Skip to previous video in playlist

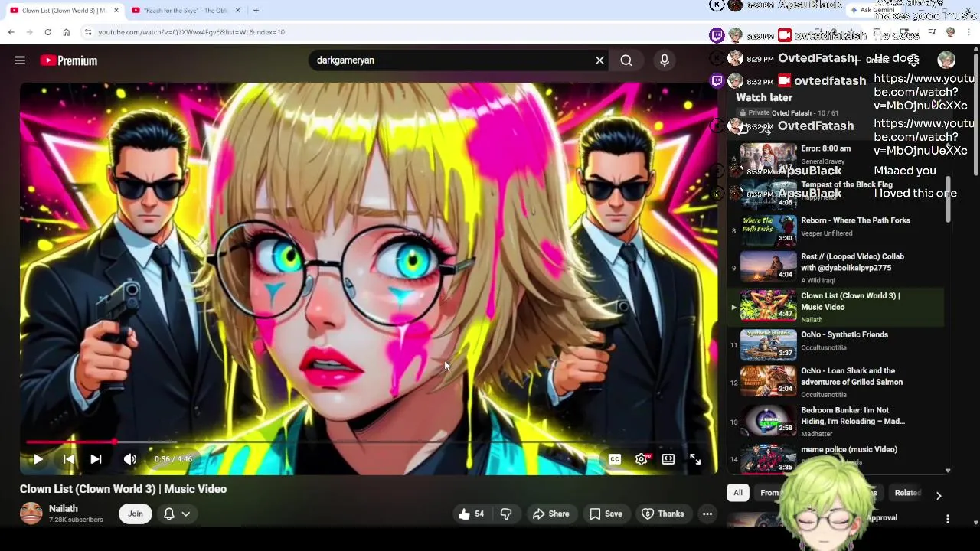coord(68,459)
